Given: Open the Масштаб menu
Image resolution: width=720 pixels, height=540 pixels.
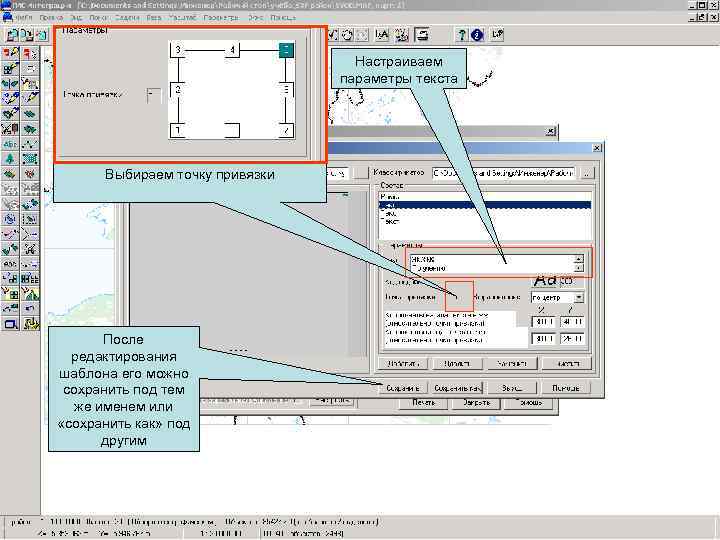Looking at the screenshot, I should 182,17.
